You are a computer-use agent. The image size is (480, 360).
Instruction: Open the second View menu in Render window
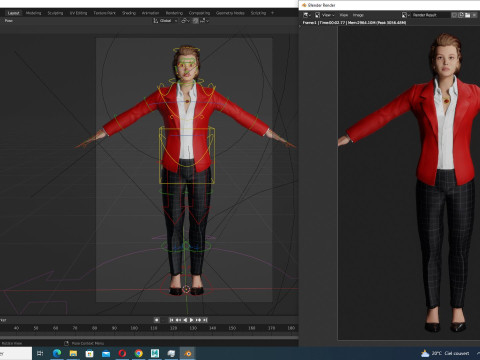(x=344, y=15)
